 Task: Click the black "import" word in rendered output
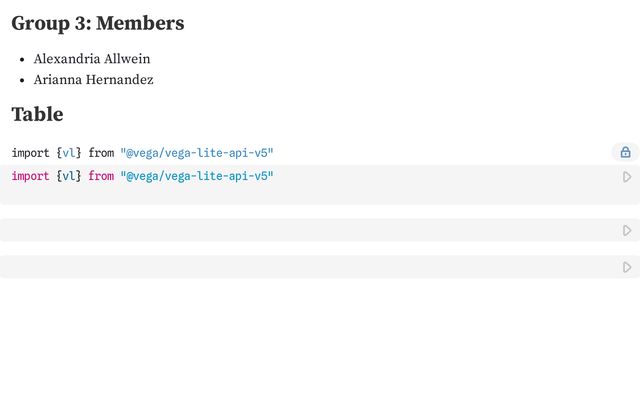tap(30, 153)
